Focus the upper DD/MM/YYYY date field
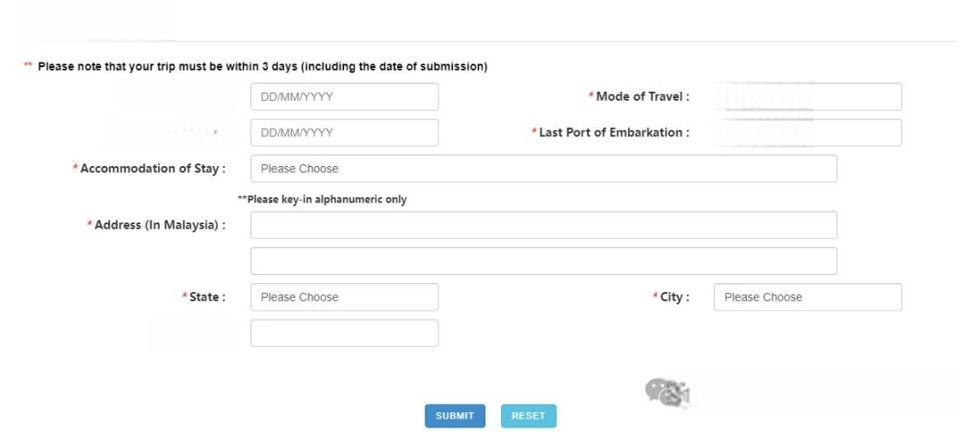 (345, 97)
